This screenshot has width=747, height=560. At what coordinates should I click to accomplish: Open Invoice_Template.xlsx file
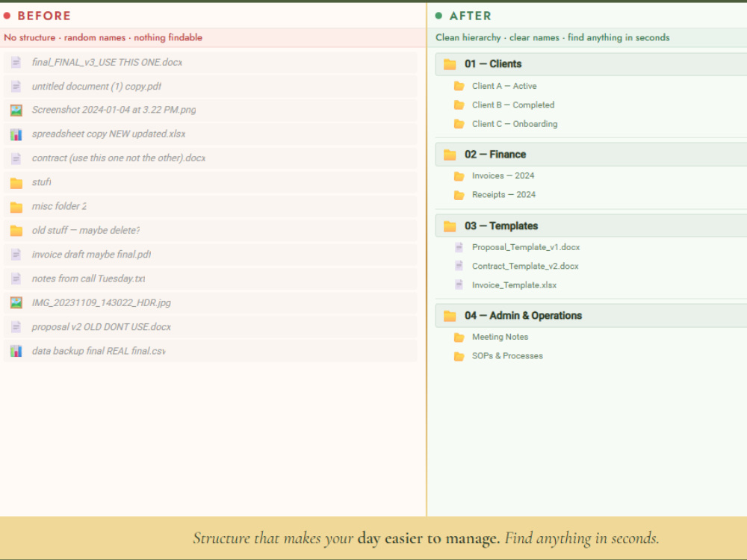(x=515, y=285)
